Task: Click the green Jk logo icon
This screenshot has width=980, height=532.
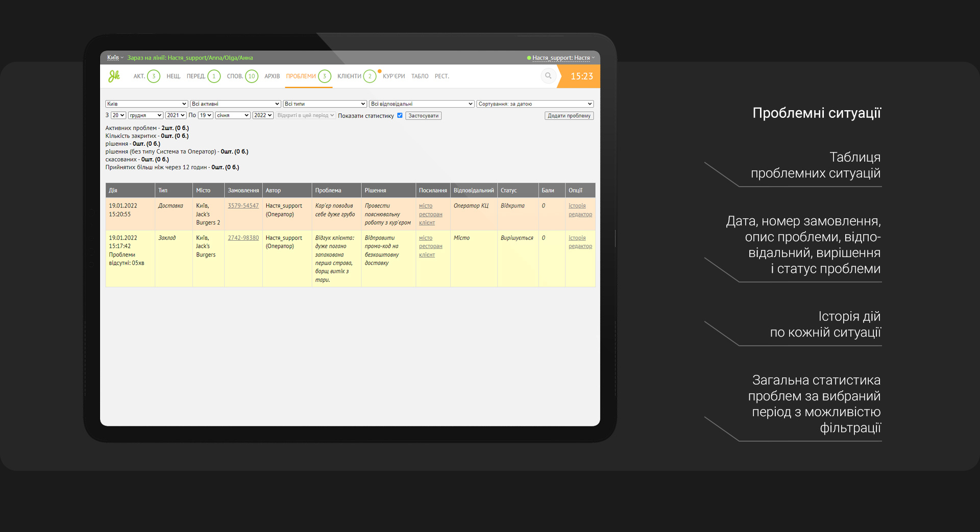Action: pos(114,76)
